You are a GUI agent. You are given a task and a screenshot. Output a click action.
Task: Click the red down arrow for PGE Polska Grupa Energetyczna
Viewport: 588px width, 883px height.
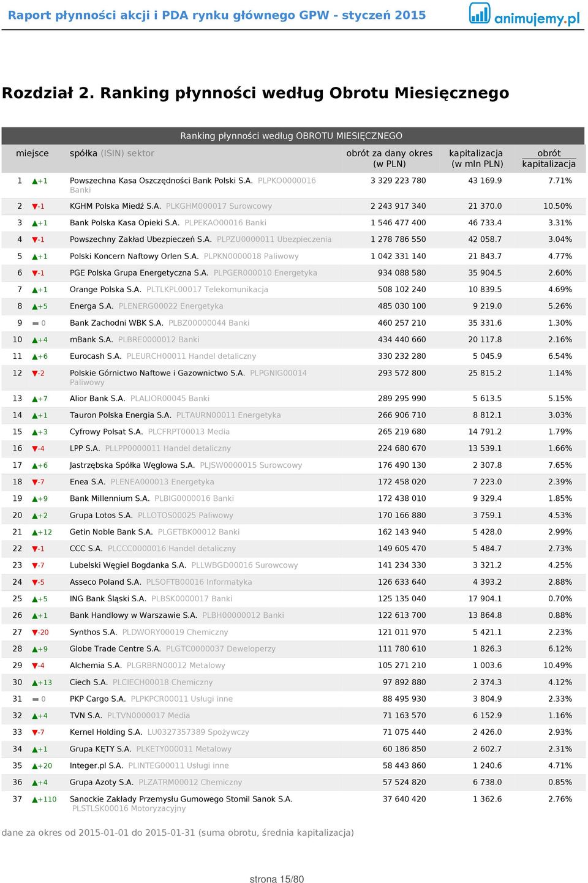coord(35,273)
